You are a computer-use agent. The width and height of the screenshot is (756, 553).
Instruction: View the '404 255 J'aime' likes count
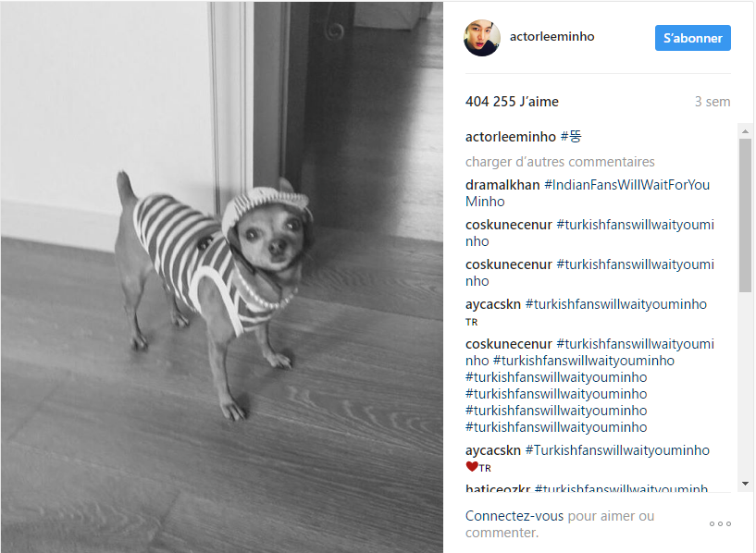[x=512, y=102]
